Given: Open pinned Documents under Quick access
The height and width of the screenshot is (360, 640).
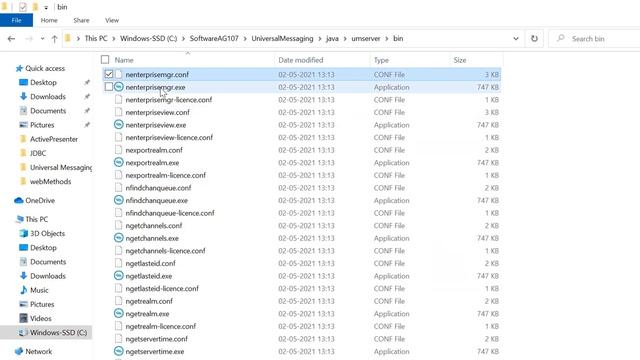Looking at the screenshot, I should tap(48, 111).
